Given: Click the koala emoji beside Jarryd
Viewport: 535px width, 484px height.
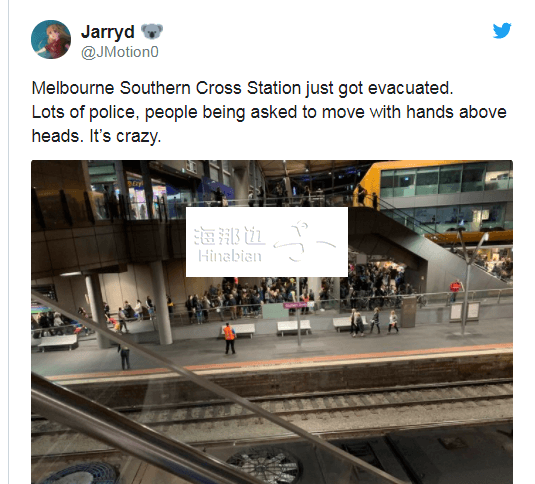Looking at the screenshot, I should (152, 31).
